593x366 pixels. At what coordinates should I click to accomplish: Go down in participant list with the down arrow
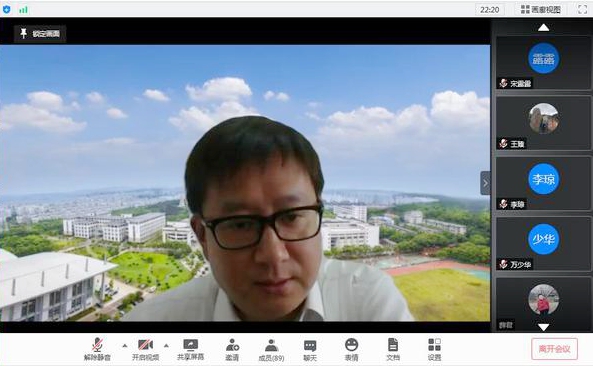(x=543, y=327)
